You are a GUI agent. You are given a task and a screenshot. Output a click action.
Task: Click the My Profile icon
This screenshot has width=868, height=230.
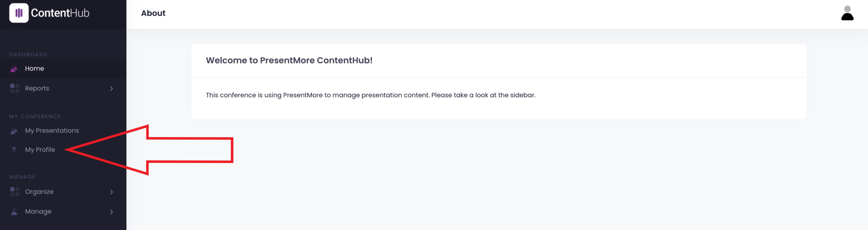click(x=14, y=150)
